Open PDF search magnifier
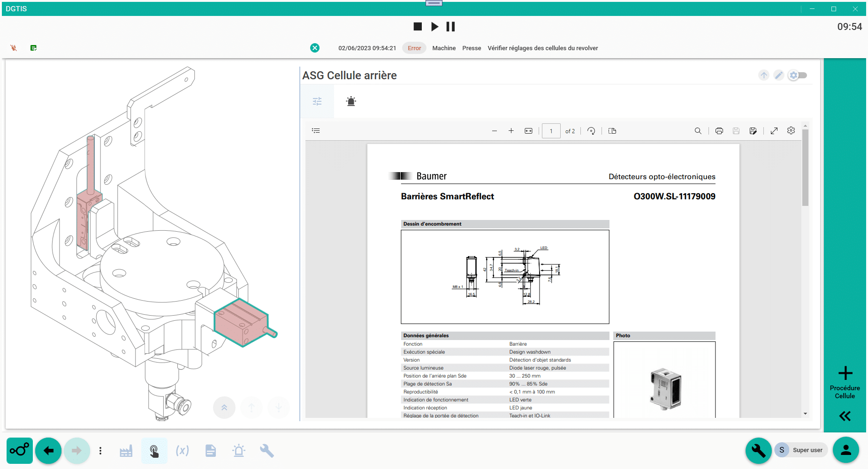868x469 pixels. [698, 131]
